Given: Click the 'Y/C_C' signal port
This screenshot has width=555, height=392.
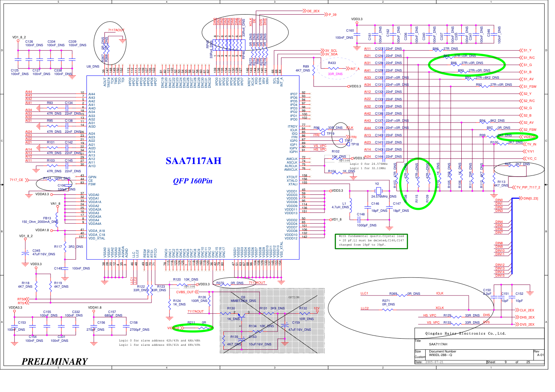Looking at the screenshot, I should click(532, 158).
